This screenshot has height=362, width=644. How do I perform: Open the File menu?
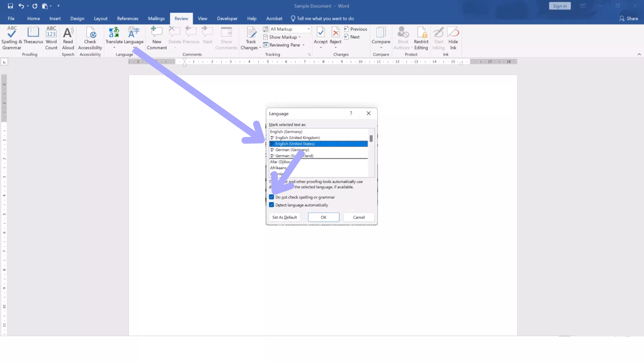tap(11, 19)
